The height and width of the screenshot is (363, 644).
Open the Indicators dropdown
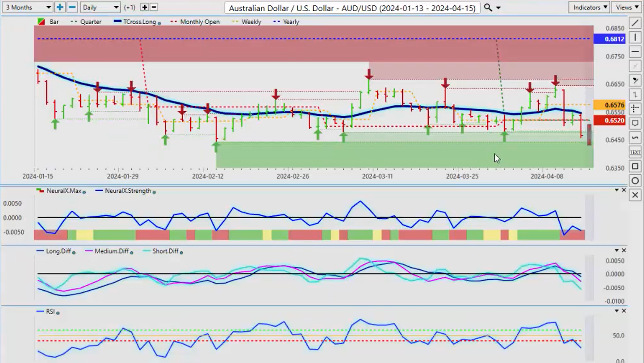click(x=590, y=7)
